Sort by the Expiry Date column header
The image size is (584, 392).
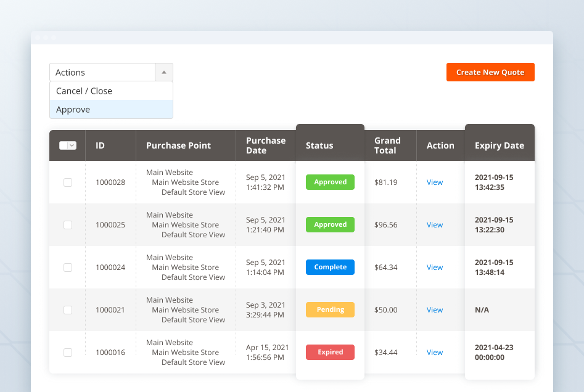click(499, 146)
